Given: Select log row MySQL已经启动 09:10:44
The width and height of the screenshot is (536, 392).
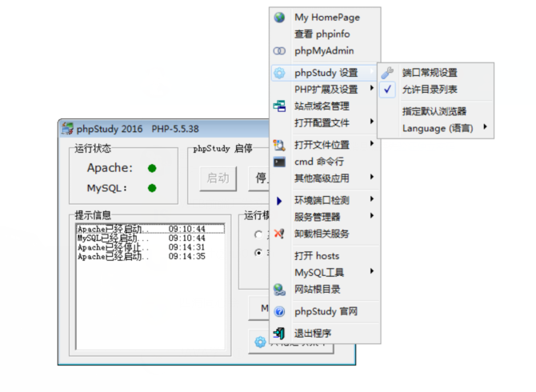Looking at the screenshot, I should [x=150, y=238].
